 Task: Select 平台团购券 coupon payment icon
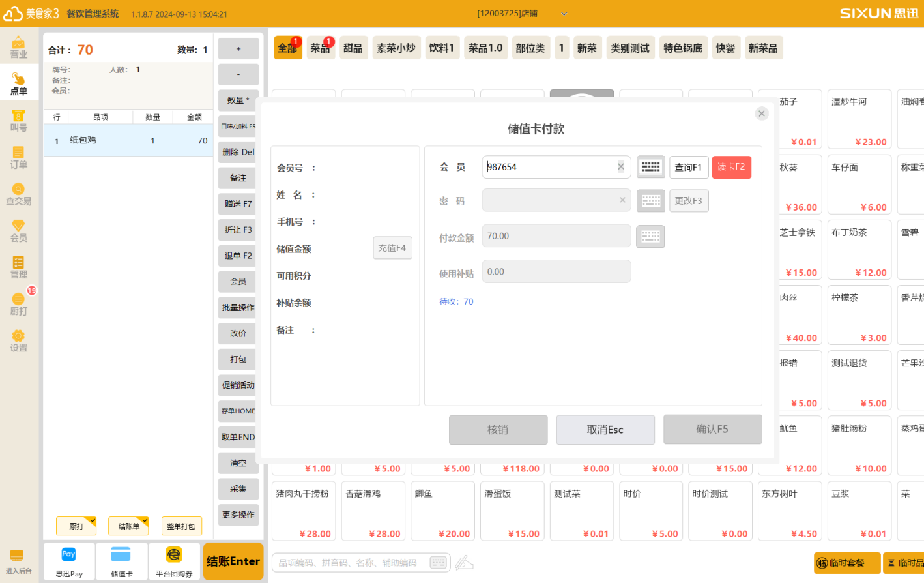174,561
